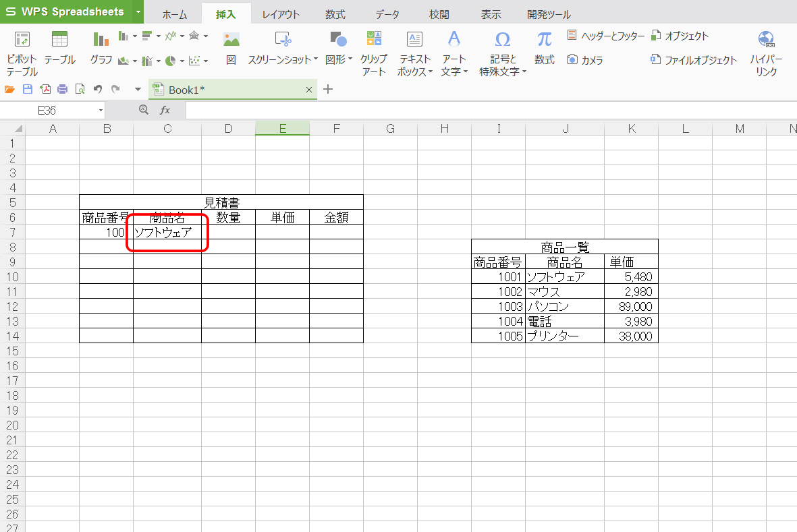Add a new document tab with plus
797x532 pixels.
click(x=328, y=90)
